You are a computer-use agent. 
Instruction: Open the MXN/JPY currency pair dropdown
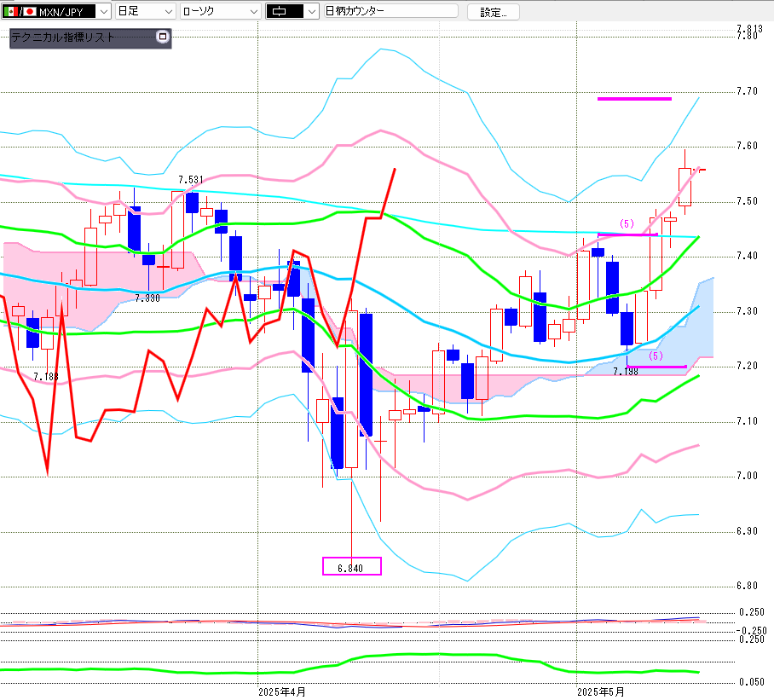point(104,11)
